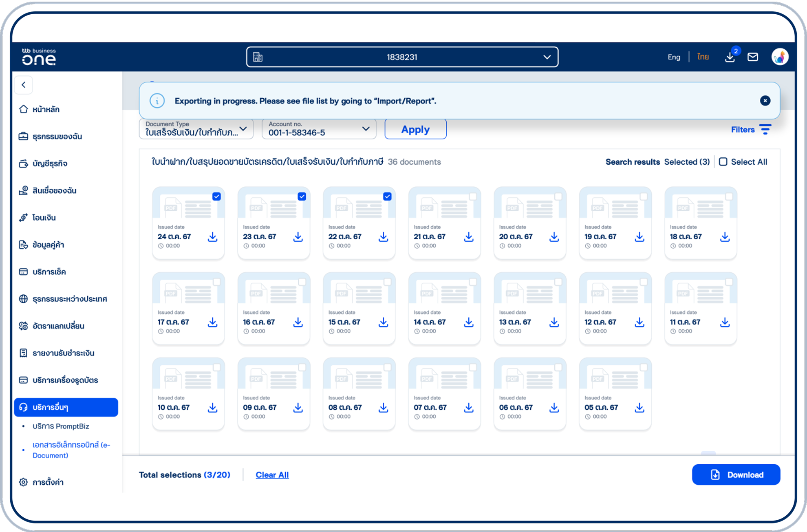Expand the Document Type dropdown
807x532 pixels.
click(x=196, y=129)
